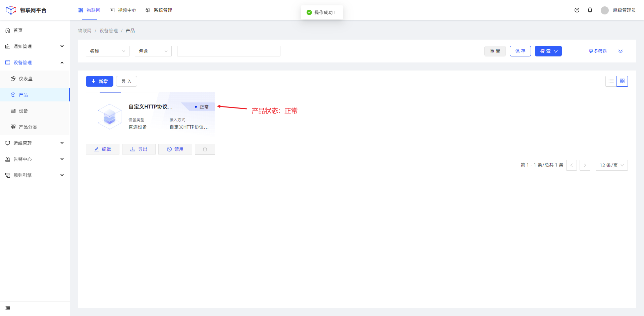This screenshot has width=644, height=316.
Task: Switch to 视频中心 top tab
Action: pos(123,10)
